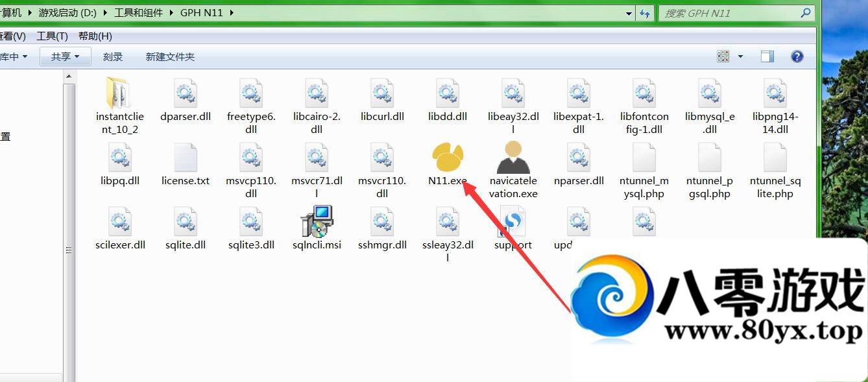Select sqlite3.dll file
The width and height of the screenshot is (868, 382).
pos(251,230)
